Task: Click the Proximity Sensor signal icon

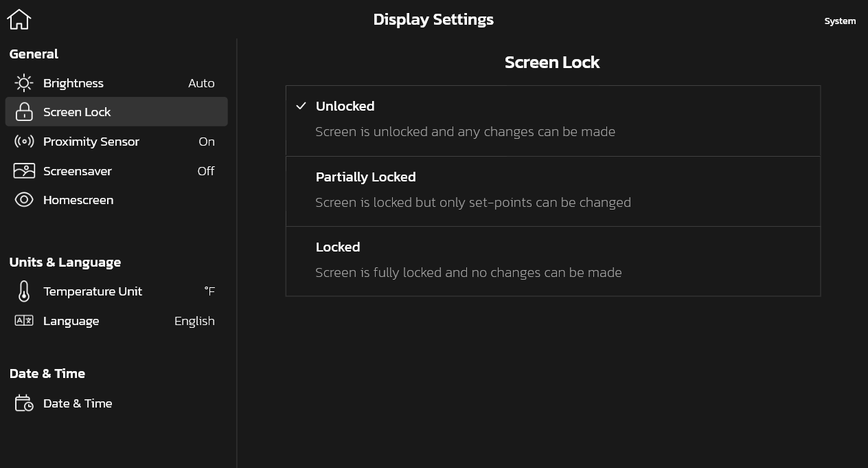Action: coord(24,142)
